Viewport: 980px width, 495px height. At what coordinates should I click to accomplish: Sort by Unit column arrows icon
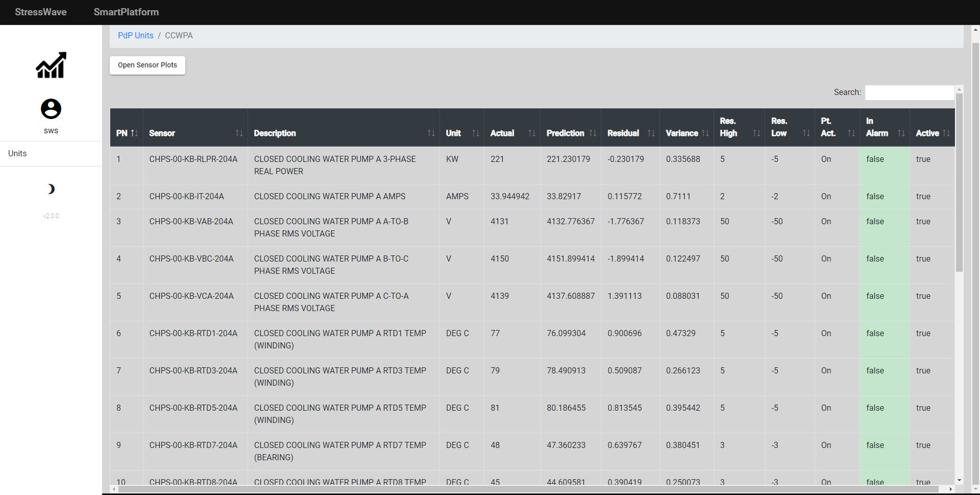[x=475, y=133]
